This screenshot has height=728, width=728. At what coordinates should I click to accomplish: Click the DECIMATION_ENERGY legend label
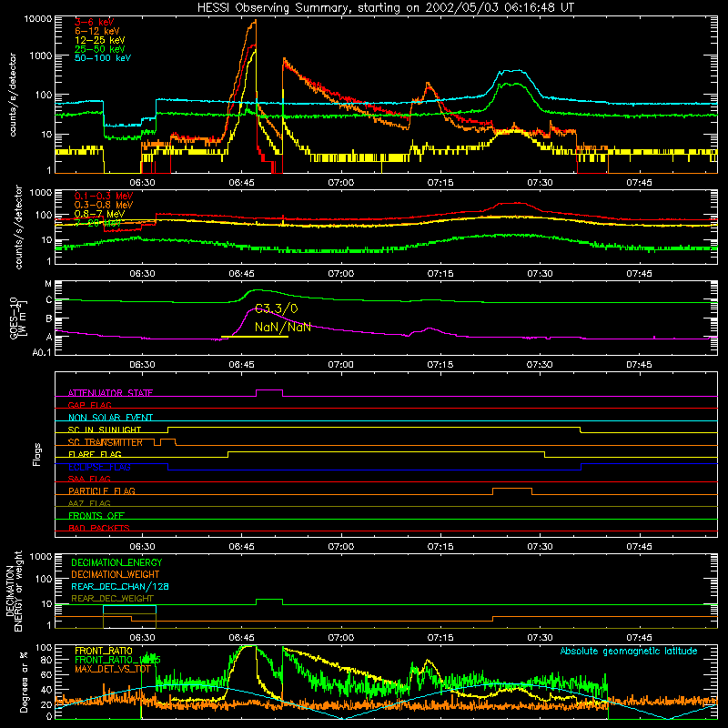[x=116, y=562]
